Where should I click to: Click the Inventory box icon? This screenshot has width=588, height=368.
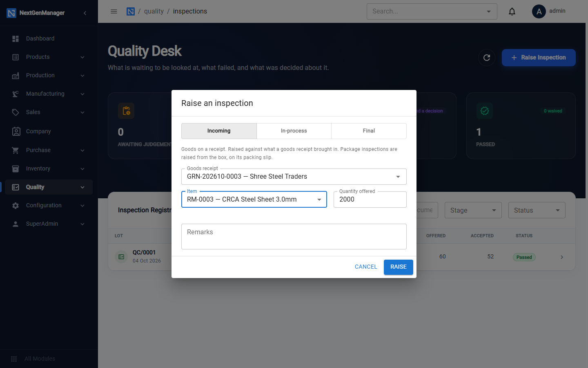16,169
